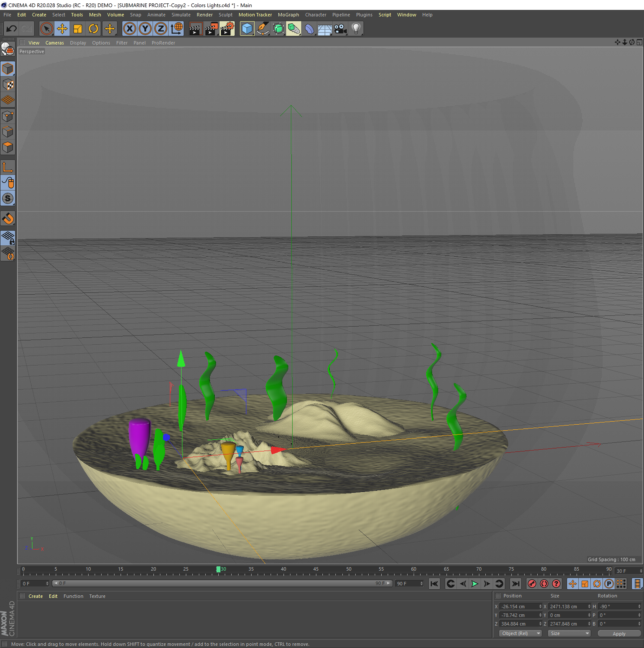Open the Render Settings icon
Screen dimensions: 644x648
click(x=227, y=29)
